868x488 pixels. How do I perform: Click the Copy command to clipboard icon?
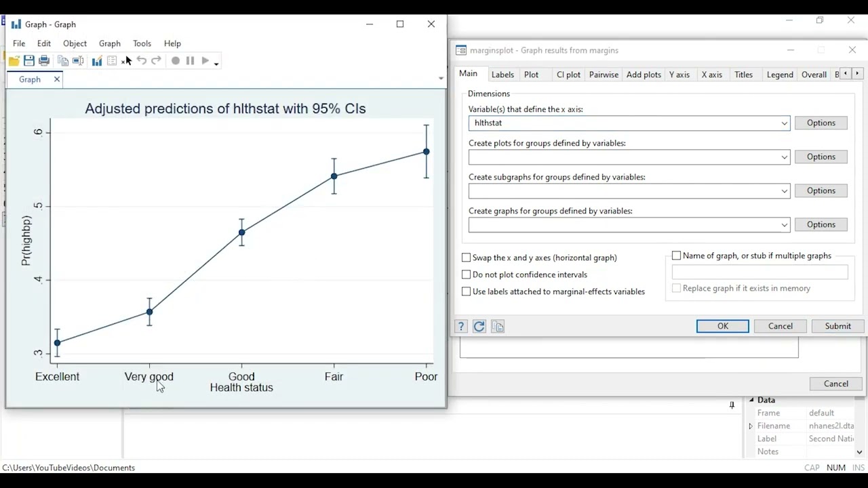tap(498, 327)
